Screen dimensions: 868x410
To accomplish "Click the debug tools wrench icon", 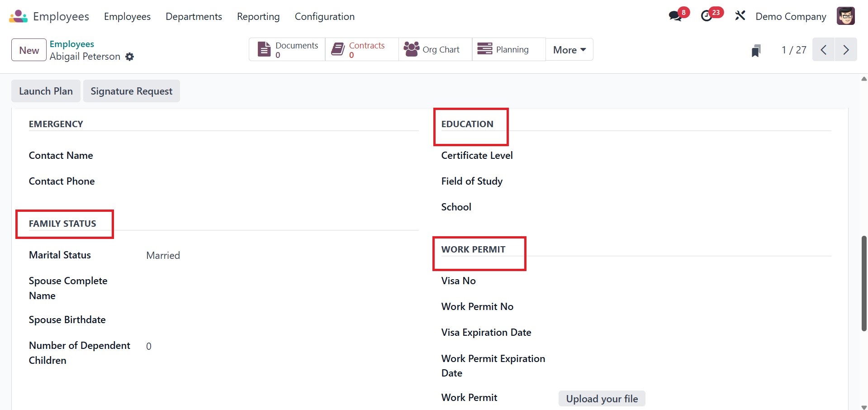I will click(x=740, y=16).
